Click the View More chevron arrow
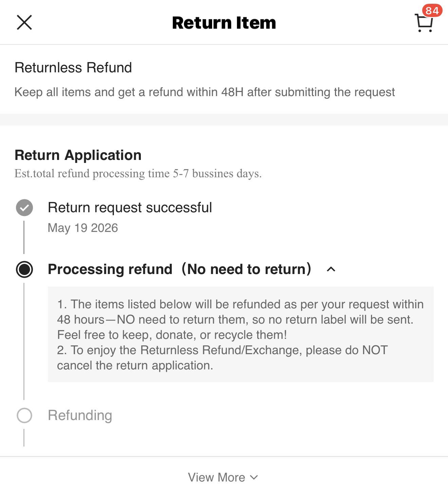448x491 pixels. pyautogui.click(x=254, y=477)
